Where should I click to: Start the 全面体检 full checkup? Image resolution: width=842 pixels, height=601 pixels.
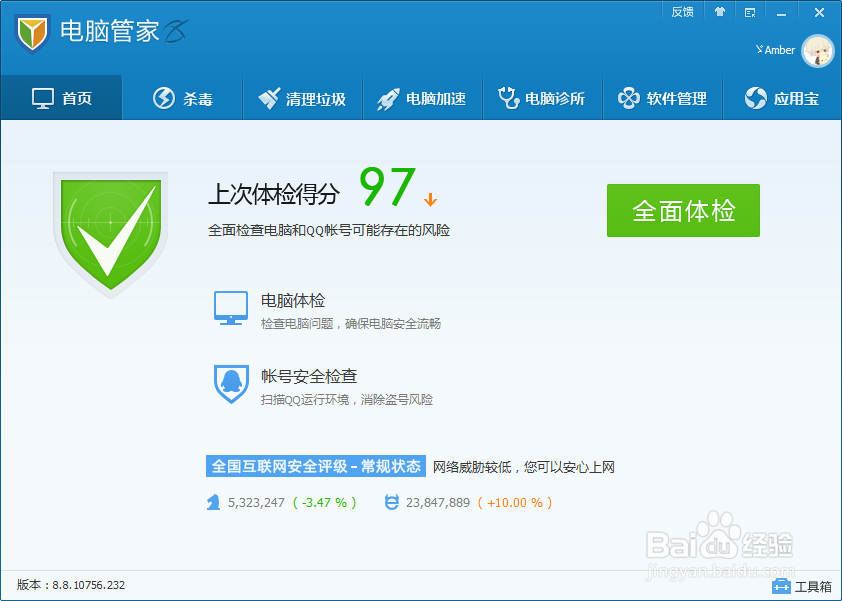pyautogui.click(x=683, y=211)
